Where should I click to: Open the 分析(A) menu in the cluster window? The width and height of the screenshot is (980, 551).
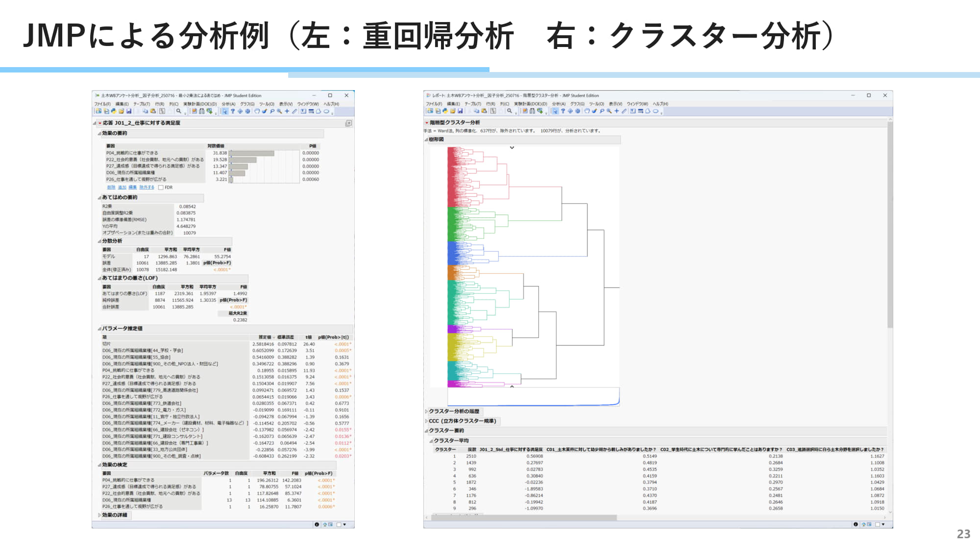[558, 104]
